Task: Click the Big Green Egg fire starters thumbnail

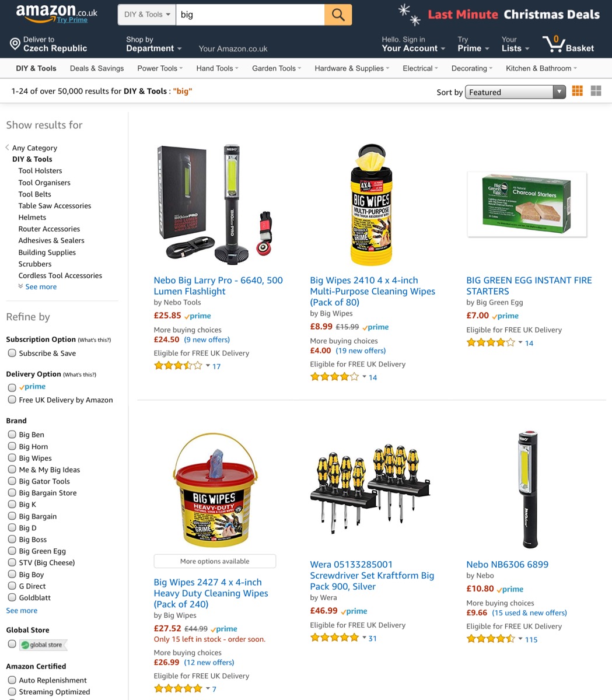Action: [527, 205]
